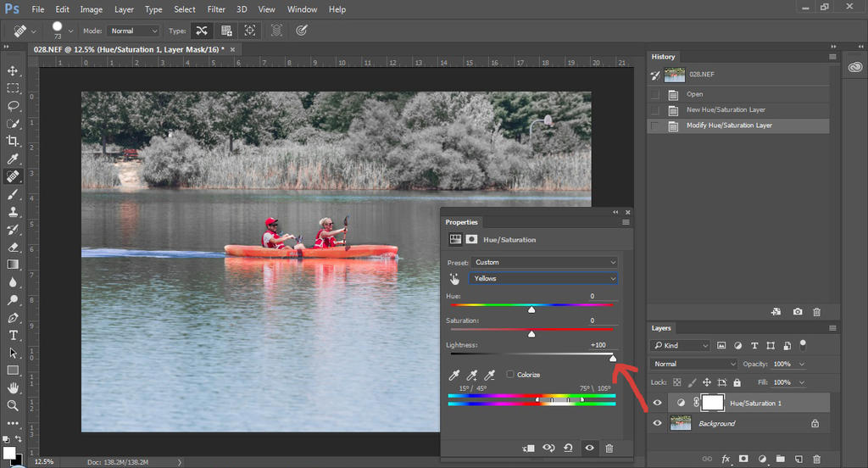Hide the Hue/Saturation 1 layer
The width and height of the screenshot is (868, 468).
tap(657, 403)
